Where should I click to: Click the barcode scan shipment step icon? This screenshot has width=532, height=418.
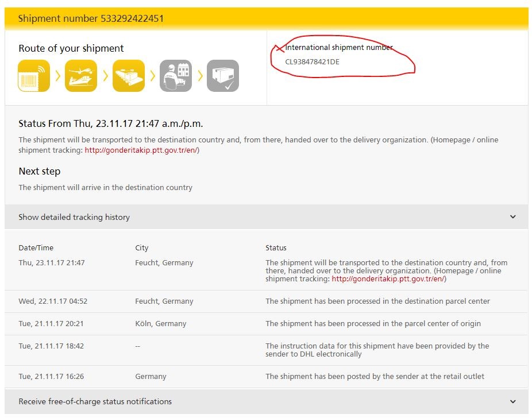pos(34,76)
